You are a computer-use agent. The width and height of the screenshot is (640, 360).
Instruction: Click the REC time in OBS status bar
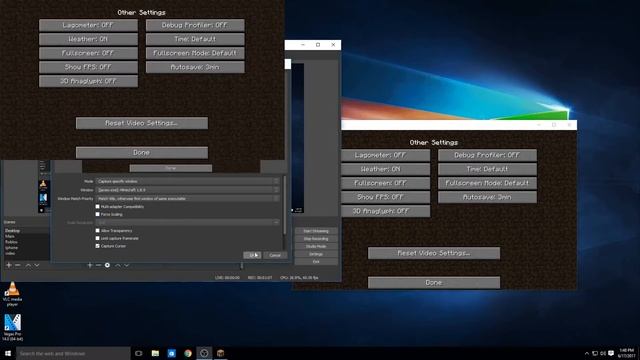(x=260, y=278)
